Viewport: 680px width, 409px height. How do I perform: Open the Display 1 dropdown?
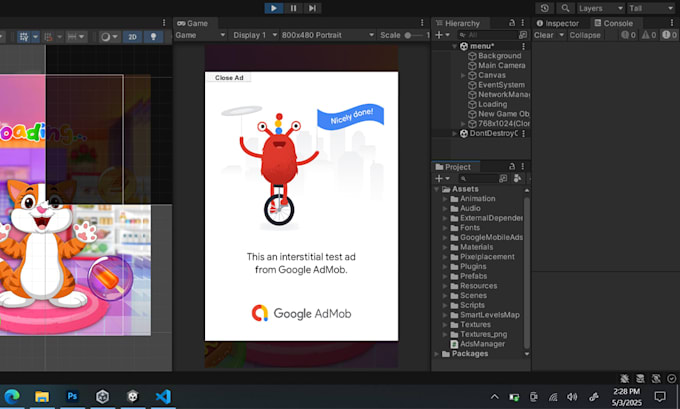pyautogui.click(x=255, y=35)
